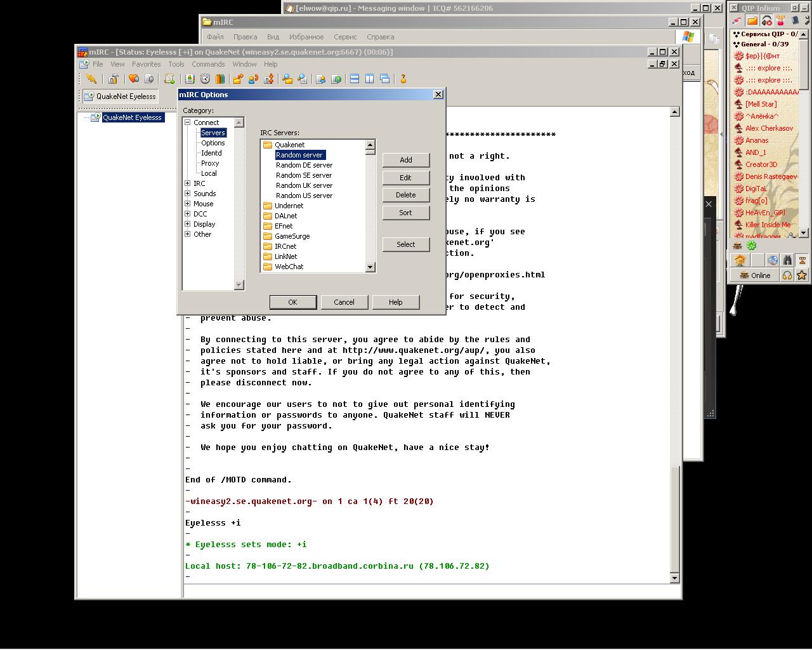This screenshot has height=650, width=812.
Task: Select the EFnet folder in server list
Action: click(x=278, y=226)
